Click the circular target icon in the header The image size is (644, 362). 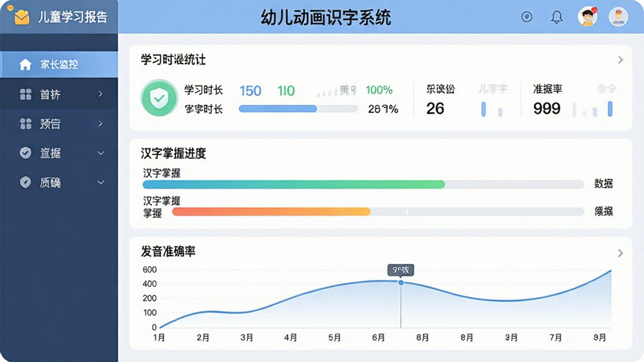tap(526, 17)
